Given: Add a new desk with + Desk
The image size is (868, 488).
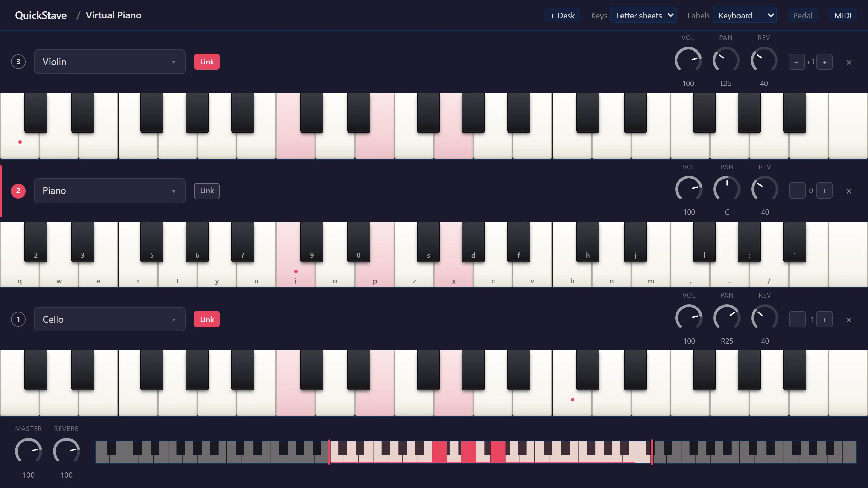Looking at the screenshot, I should pyautogui.click(x=562, y=15).
